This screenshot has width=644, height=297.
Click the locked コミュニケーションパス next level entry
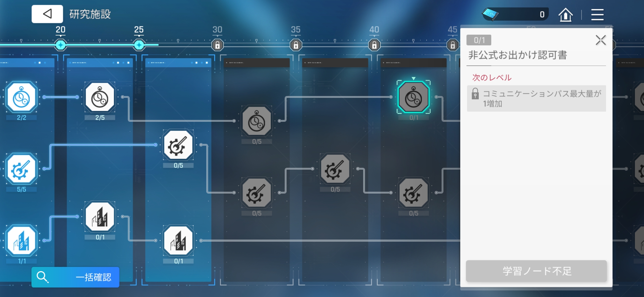[x=536, y=98]
